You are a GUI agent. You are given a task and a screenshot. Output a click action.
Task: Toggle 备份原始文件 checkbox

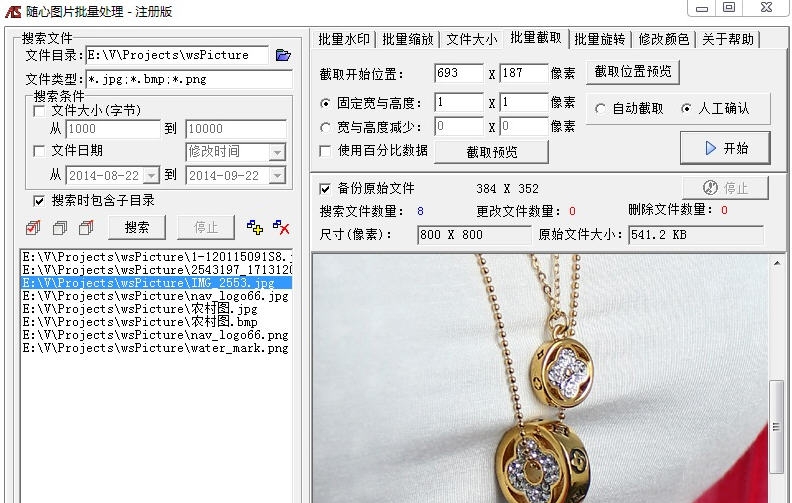pyautogui.click(x=325, y=189)
